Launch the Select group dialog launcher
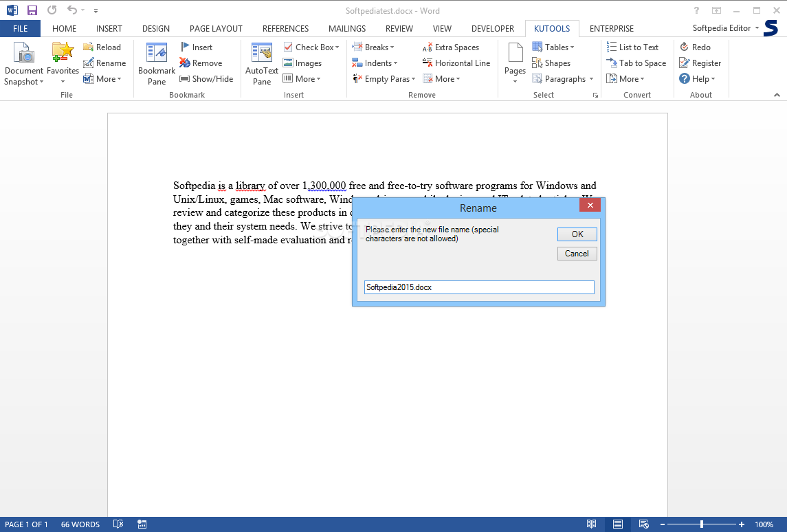787x532 pixels. tap(595, 95)
